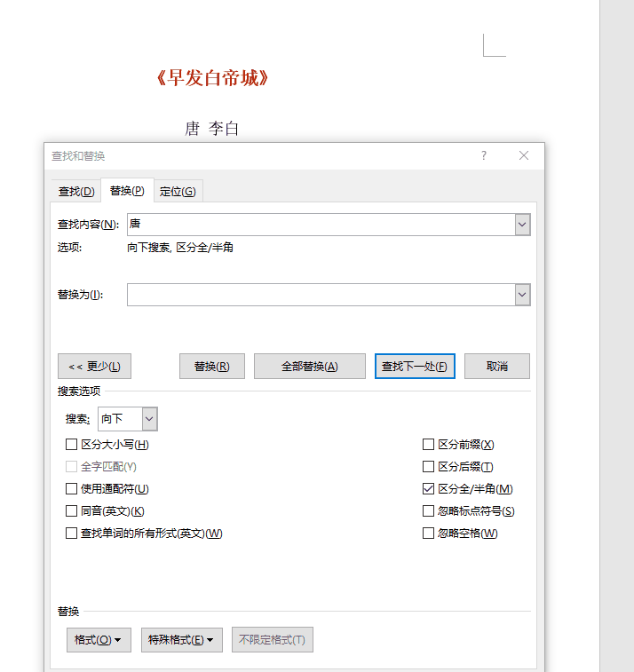The image size is (634, 672).
Task: Click the 全部替换(A) button
Action: pyautogui.click(x=310, y=367)
